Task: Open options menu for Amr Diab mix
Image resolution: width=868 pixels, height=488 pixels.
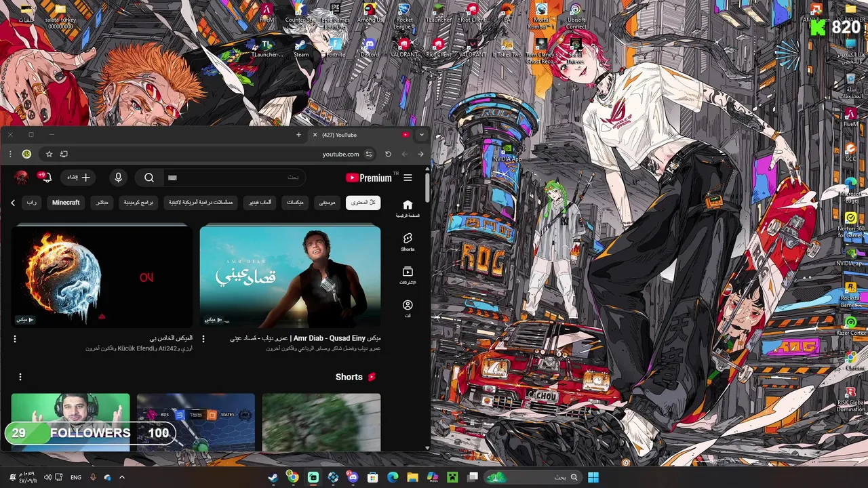Action: (203, 339)
